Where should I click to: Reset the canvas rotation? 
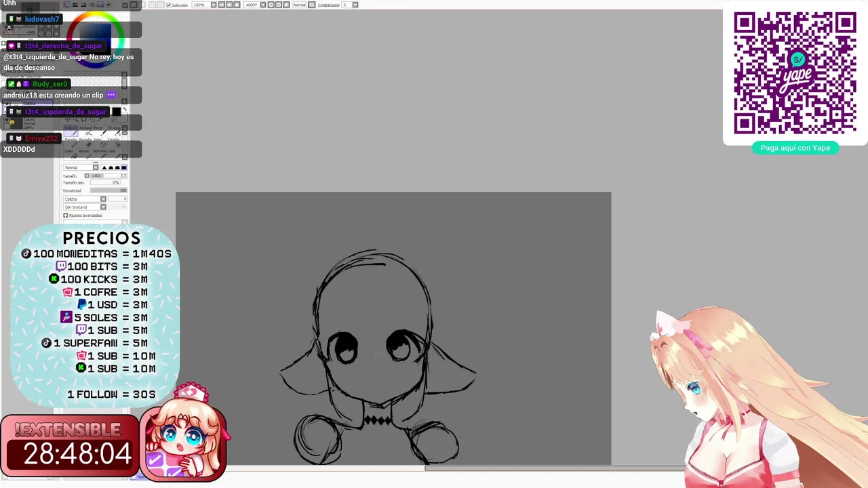click(x=286, y=5)
